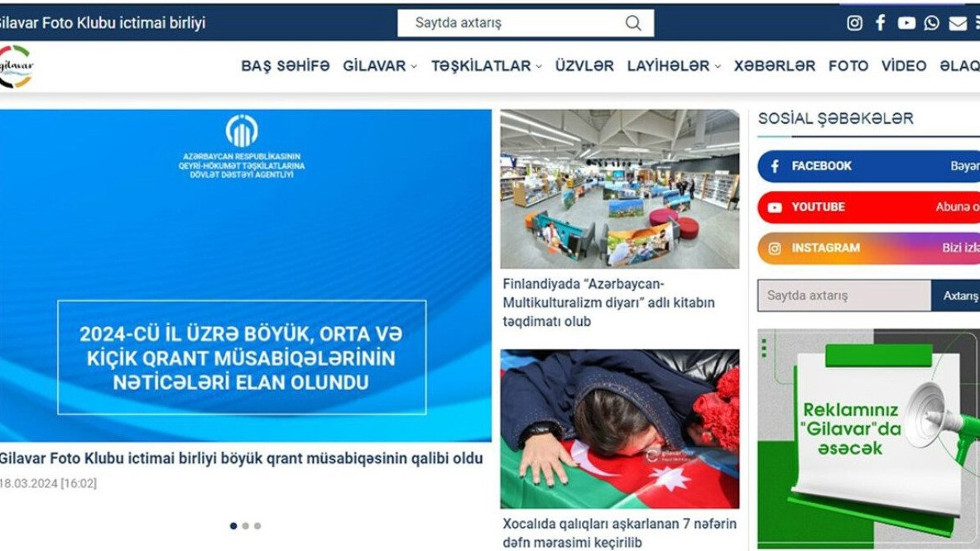Select the first carousel slide dot
The width and height of the screenshot is (980, 551).
coord(233,526)
